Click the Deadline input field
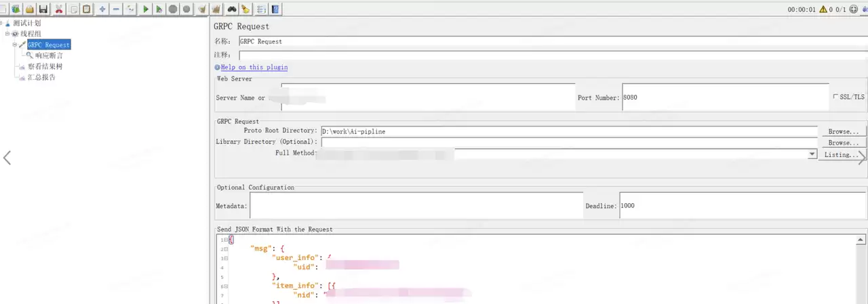This screenshot has height=304, width=868. [743, 206]
